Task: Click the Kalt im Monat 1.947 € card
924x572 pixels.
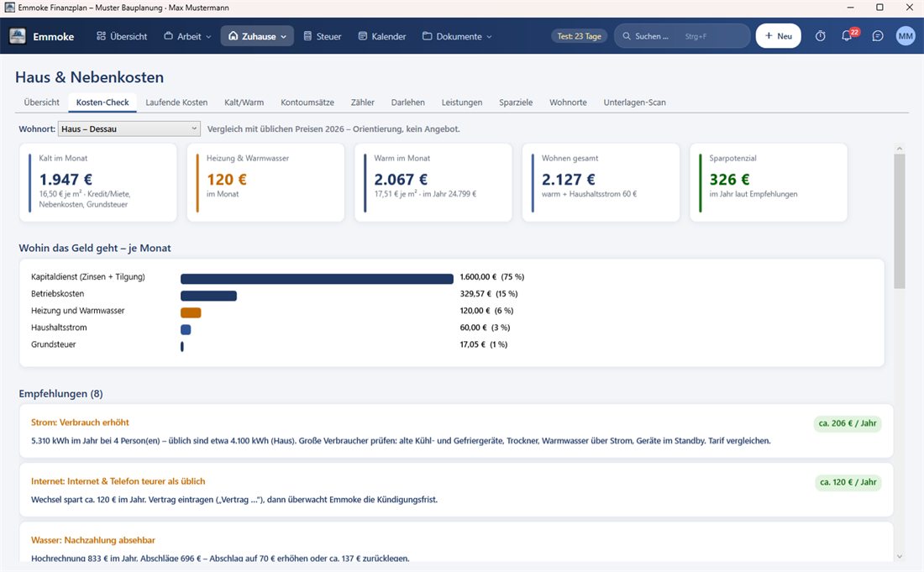Action: pos(97,182)
